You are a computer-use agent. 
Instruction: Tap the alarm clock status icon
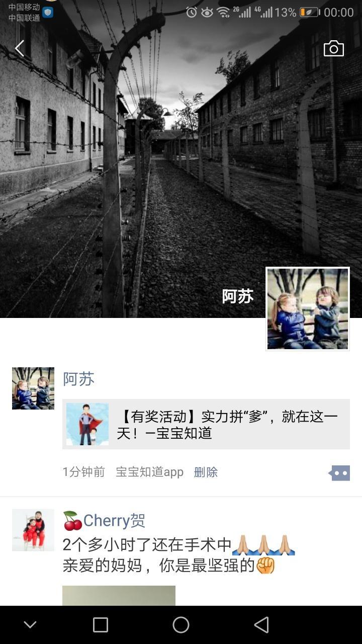coord(192,12)
